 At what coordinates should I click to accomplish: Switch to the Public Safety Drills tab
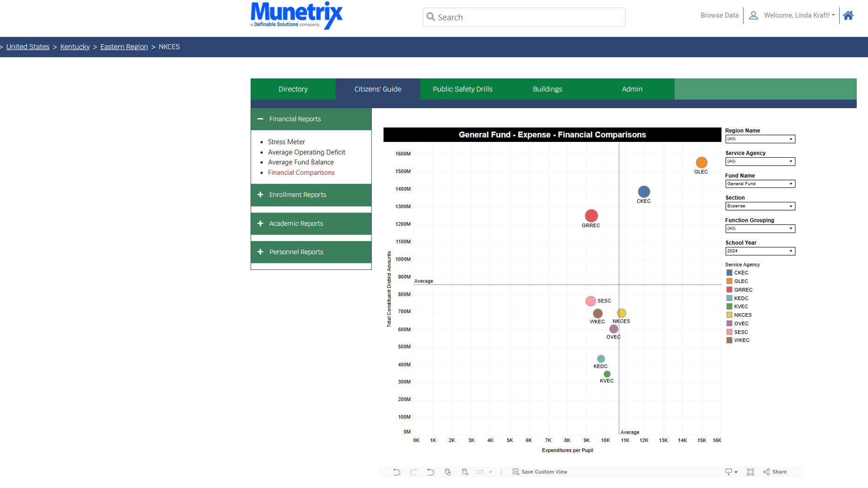462,89
